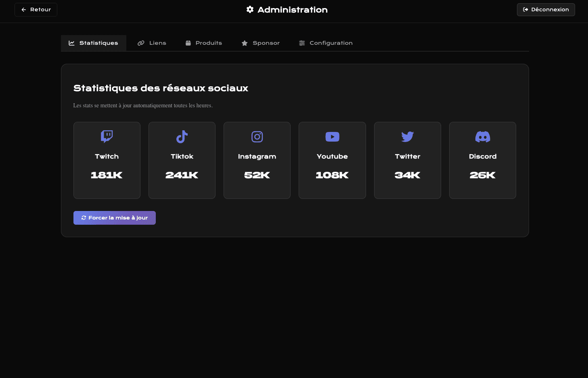
Task: Log out with the Déconnexion button
Action: tap(546, 10)
